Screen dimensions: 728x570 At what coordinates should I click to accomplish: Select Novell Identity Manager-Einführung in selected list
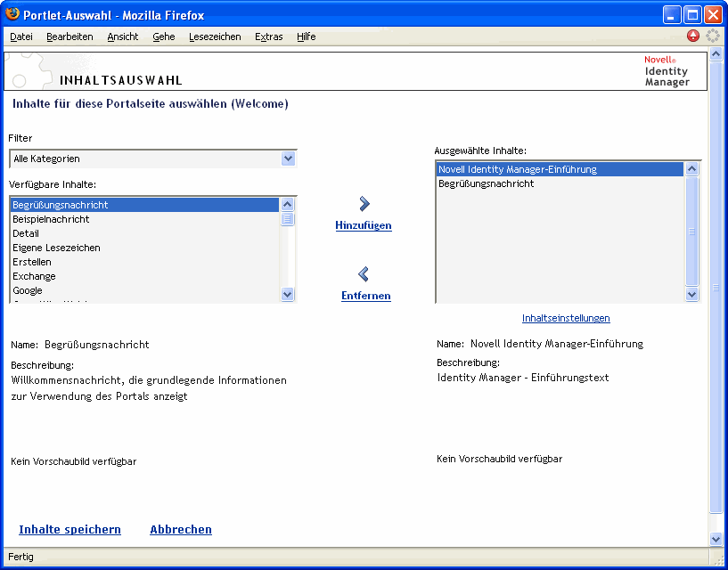(x=560, y=169)
